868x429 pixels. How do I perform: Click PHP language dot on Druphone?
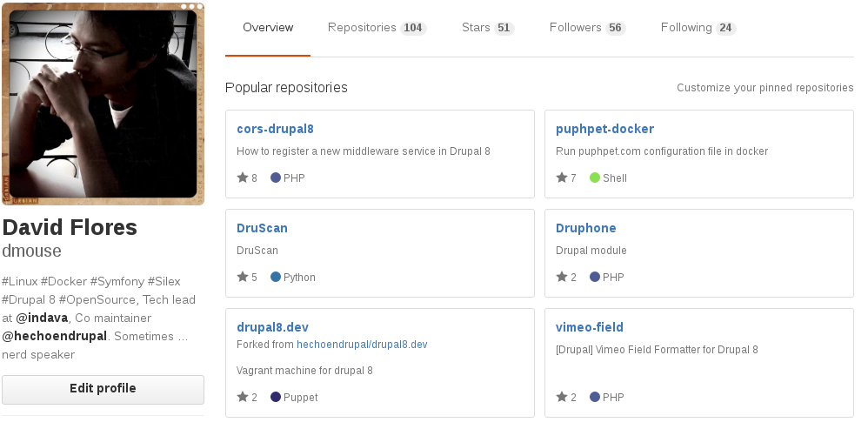tap(595, 277)
